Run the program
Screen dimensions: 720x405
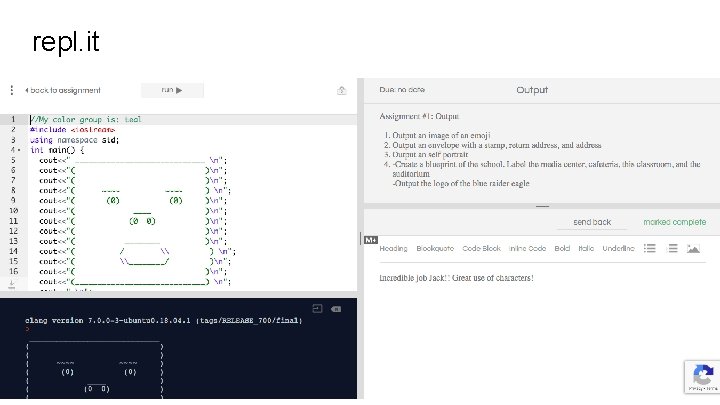point(172,90)
